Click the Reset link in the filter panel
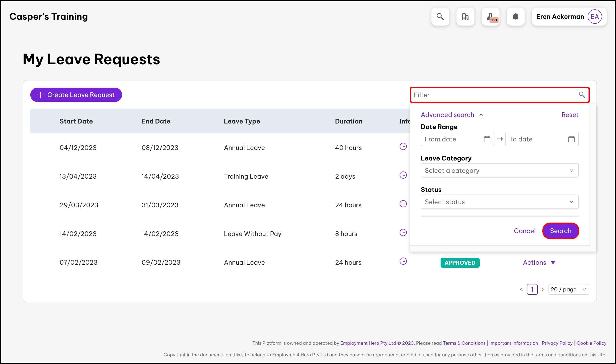Screen dimensions: 616x364 (570, 115)
